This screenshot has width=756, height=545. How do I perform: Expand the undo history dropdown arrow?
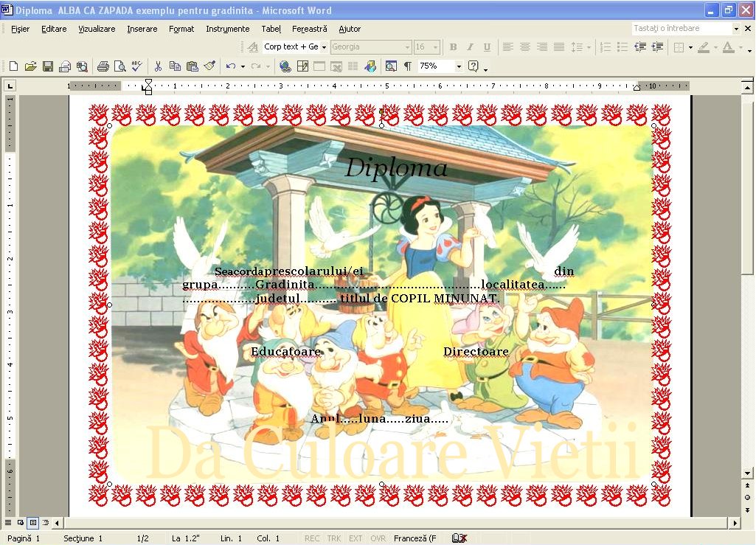243,66
